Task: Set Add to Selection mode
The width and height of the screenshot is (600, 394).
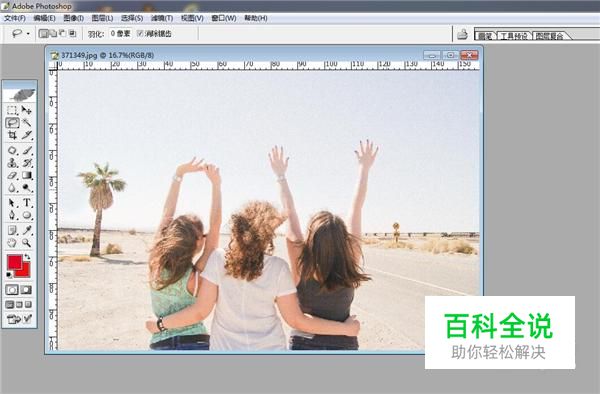Action: click(x=53, y=34)
